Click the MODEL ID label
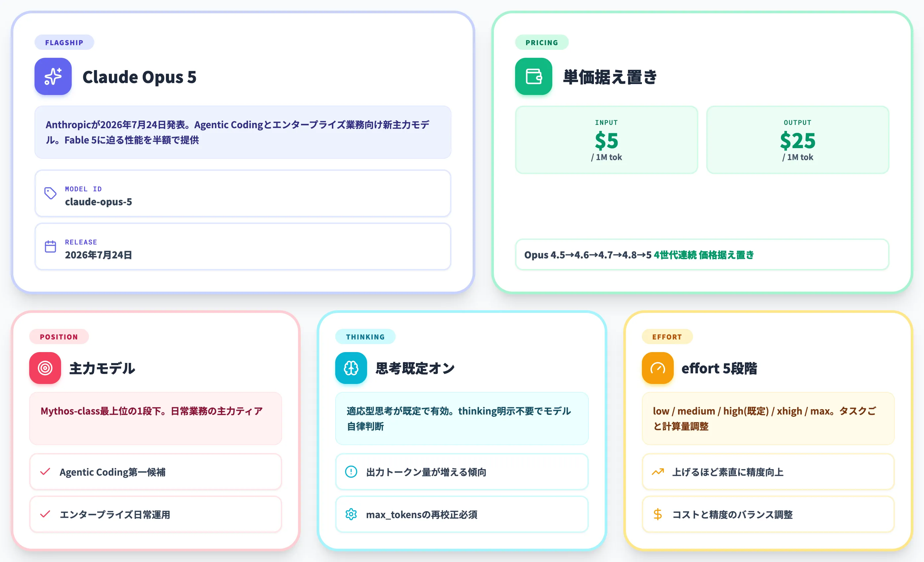Image resolution: width=924 pixels, height=562 pixels. point(83,189)
